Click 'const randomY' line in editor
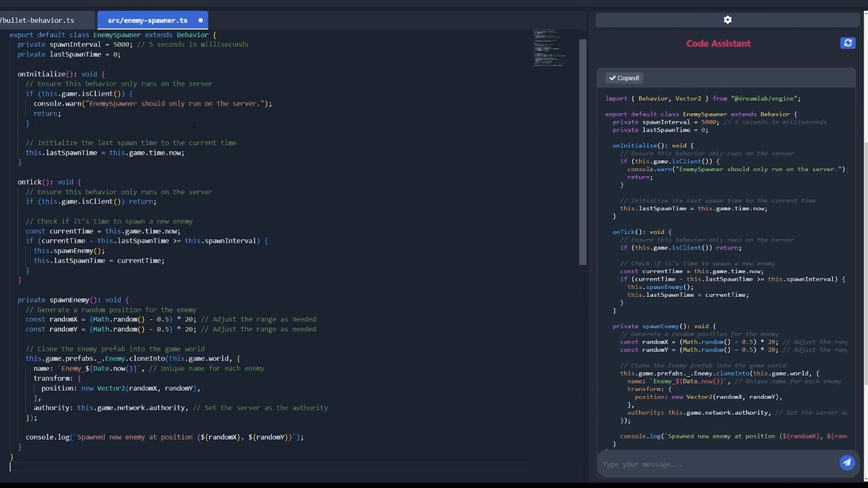 coord(171,329)
